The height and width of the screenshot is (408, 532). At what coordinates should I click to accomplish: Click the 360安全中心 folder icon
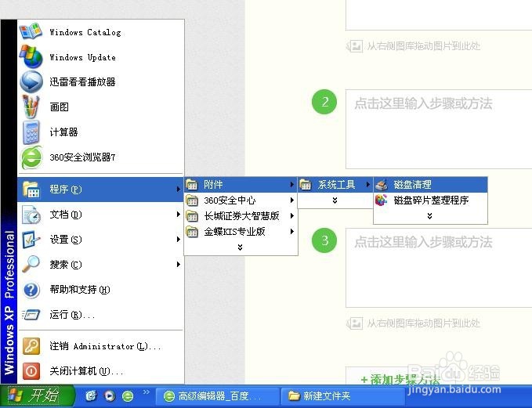[x=192, y=200]
